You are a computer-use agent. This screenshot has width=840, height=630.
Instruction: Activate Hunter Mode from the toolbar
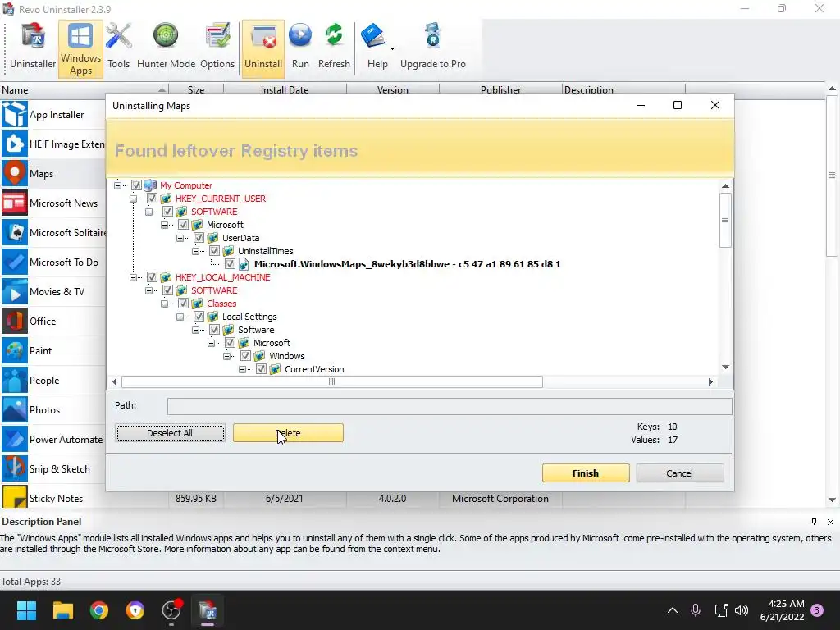tap(166, 48)
